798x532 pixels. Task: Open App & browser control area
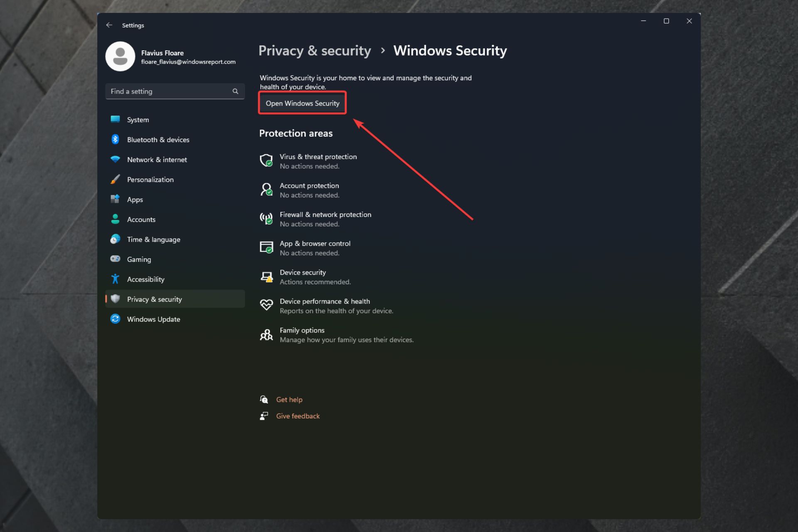(305, 248)
